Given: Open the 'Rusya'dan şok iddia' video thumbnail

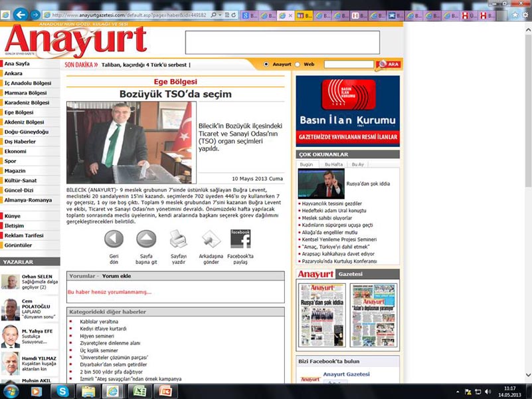Looking at the screenshot, I should (x=321, y=184).
